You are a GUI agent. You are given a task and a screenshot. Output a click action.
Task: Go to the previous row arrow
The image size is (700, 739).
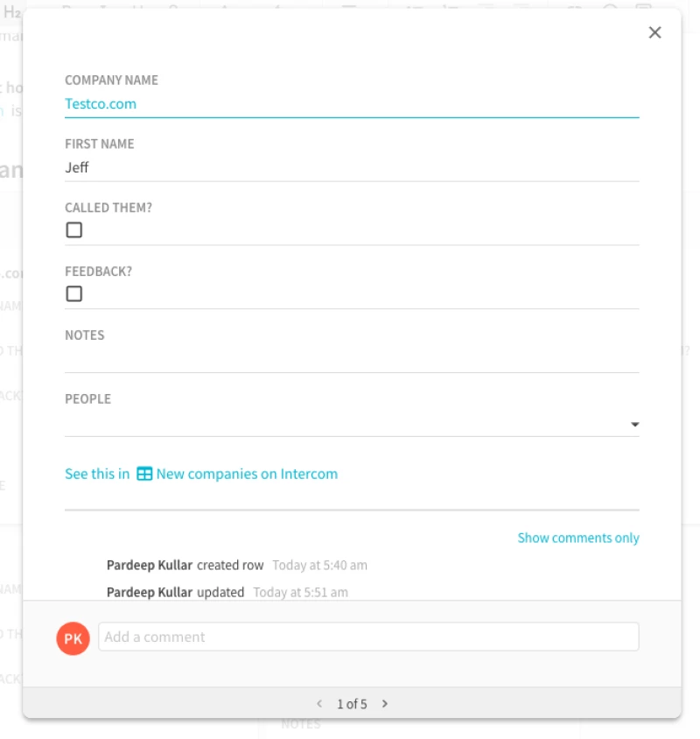318,703
